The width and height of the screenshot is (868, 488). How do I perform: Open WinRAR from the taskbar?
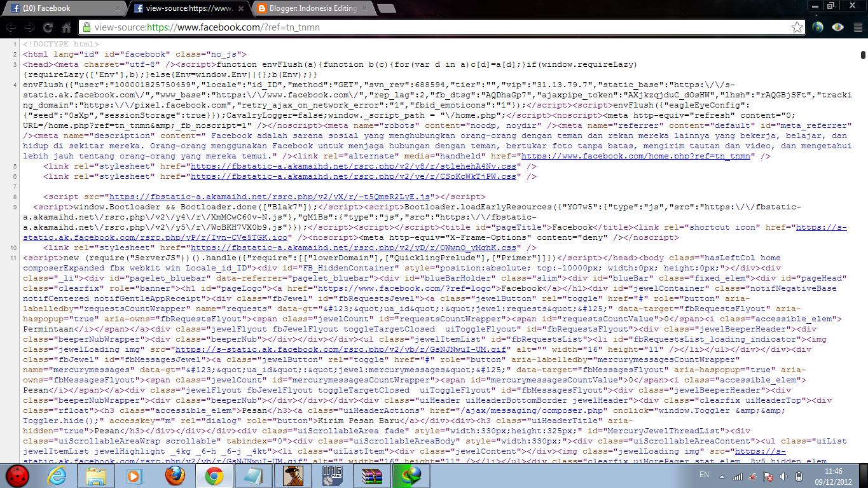coord(371,475)
